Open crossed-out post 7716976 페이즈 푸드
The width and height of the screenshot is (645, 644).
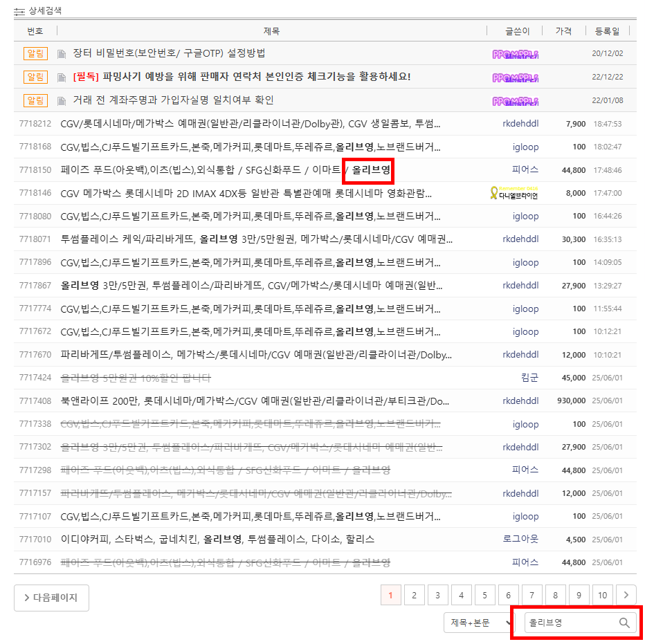(226, 562)
